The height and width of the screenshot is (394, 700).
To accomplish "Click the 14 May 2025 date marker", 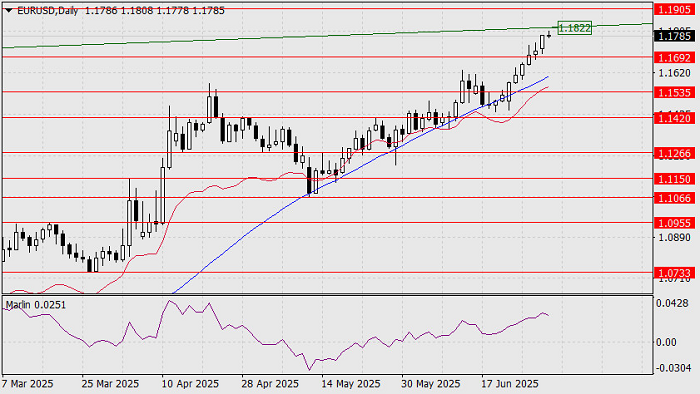I will click(x=351, y=384).
